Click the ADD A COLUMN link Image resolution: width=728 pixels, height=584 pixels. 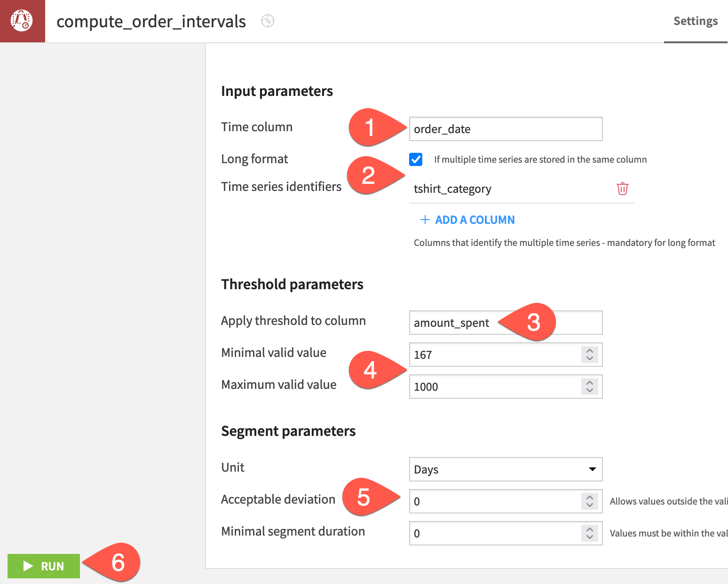pos(475,220)
